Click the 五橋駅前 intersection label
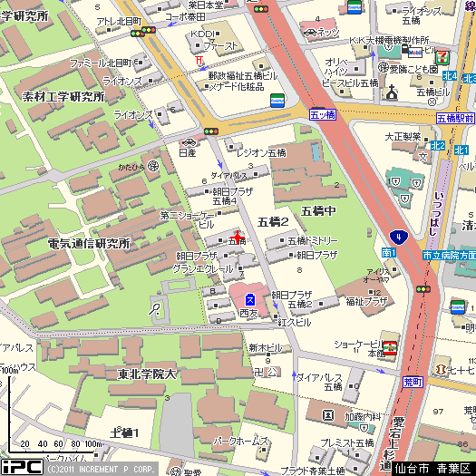Viewport: 476px width, 476px height. point(455,119)
